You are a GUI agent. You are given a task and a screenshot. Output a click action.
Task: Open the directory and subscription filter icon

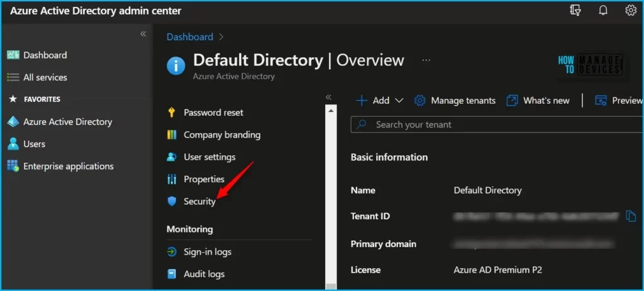575,10
